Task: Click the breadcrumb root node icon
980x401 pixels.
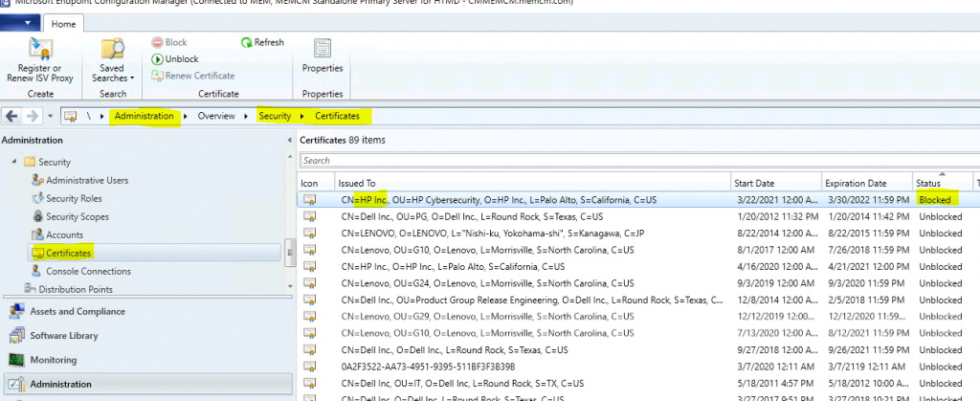Action: coord(71,116)
